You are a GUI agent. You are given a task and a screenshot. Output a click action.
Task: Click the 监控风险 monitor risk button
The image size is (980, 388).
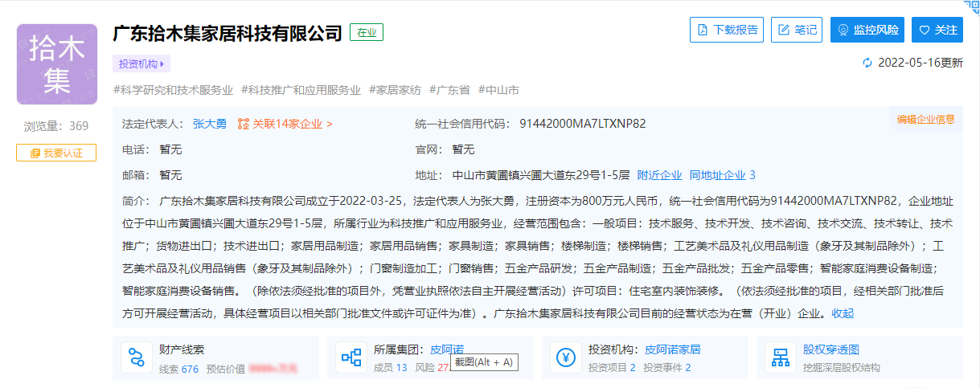coord(867,30)
